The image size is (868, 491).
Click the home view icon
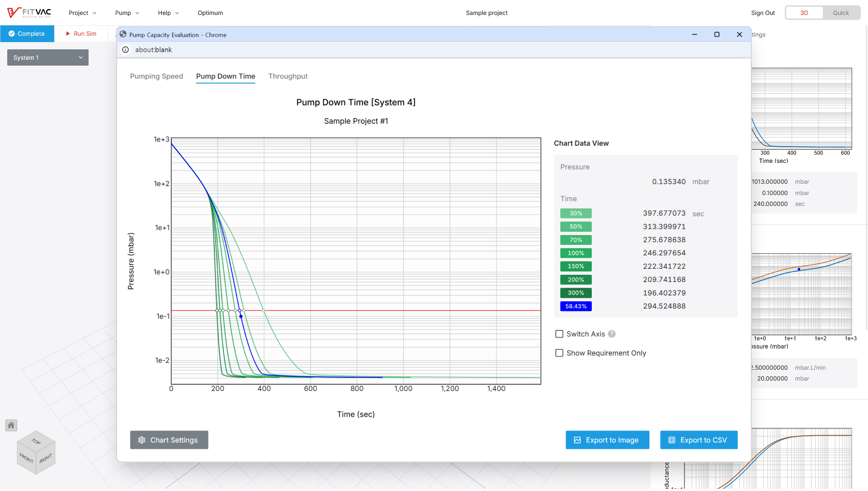coord(11,425)
